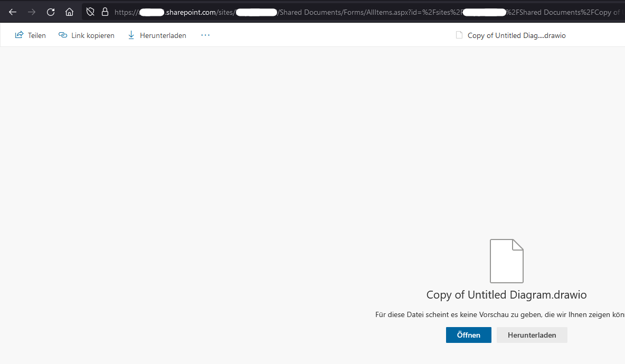Click the drawio file preview document icon
Screen dimensions: 625x364
click(x=506, y=261)
